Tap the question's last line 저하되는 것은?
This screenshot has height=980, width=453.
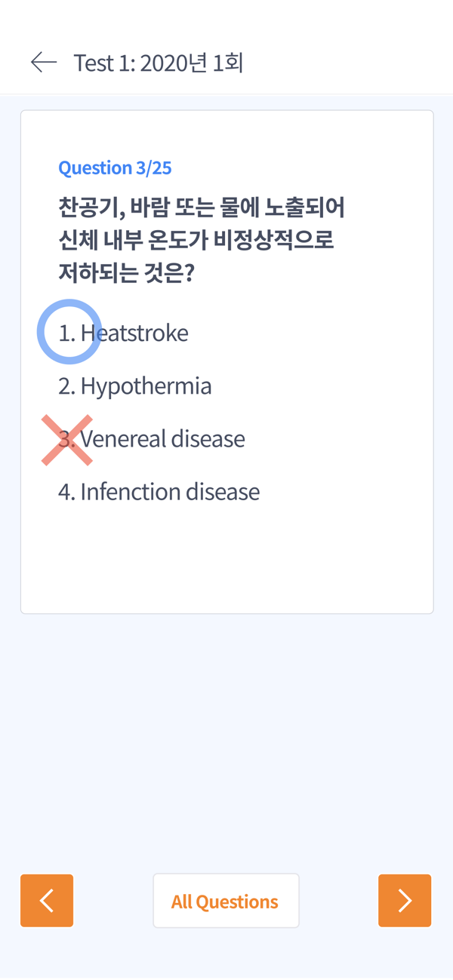coord(126,272)
